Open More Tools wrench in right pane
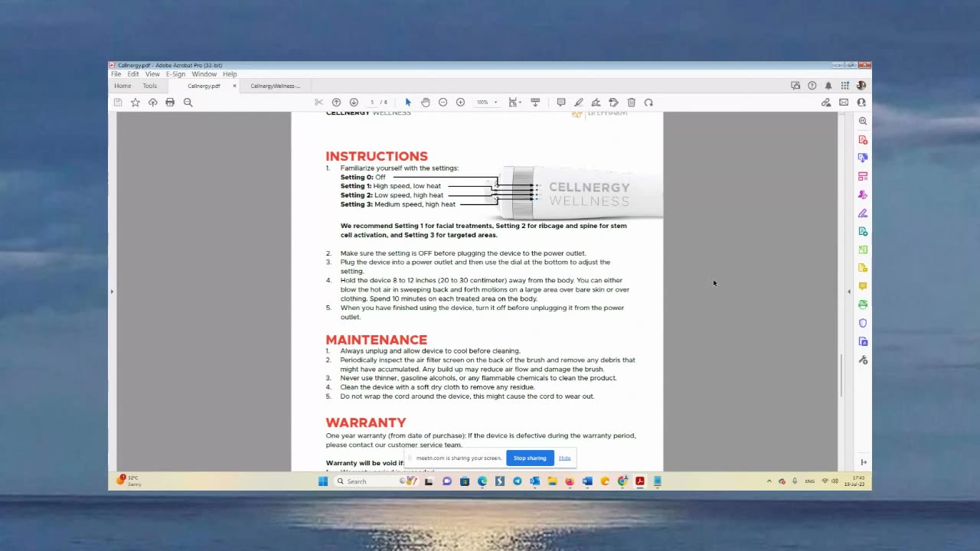Image resolution: width=980 pixels, height=551 pixels. (x=863, y=360)
